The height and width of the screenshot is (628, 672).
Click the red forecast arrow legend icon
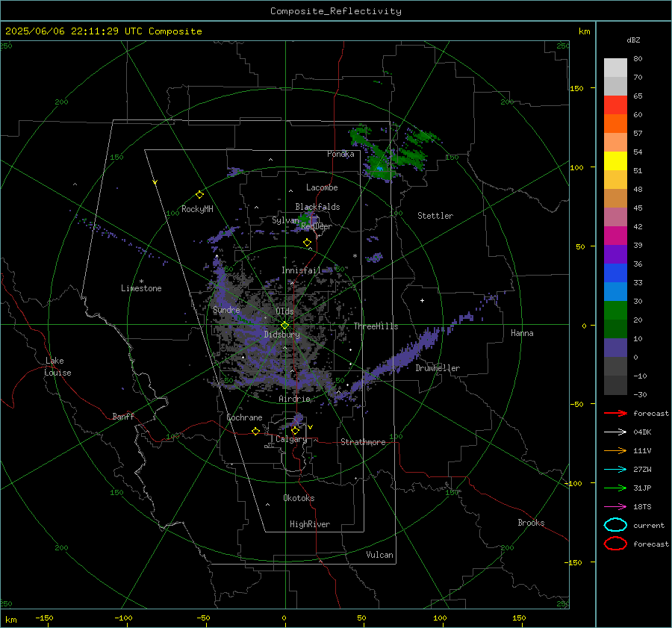point(615,413)
